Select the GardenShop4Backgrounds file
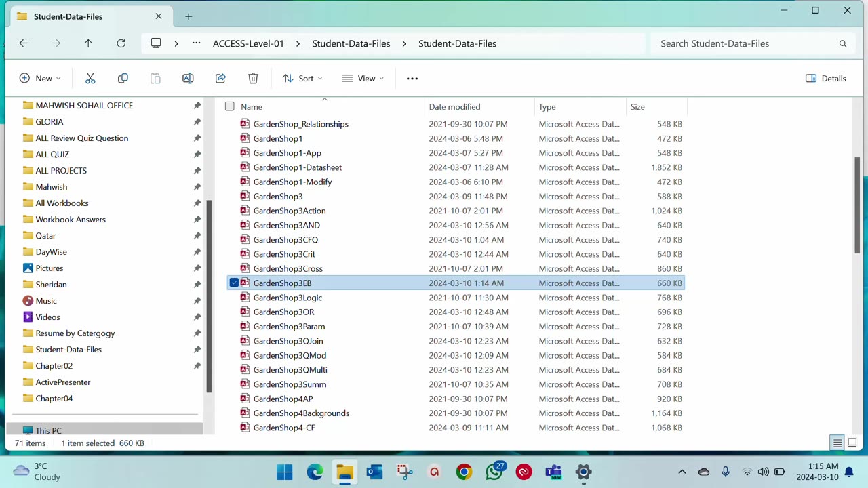The image size is (868, 488). 301,413
